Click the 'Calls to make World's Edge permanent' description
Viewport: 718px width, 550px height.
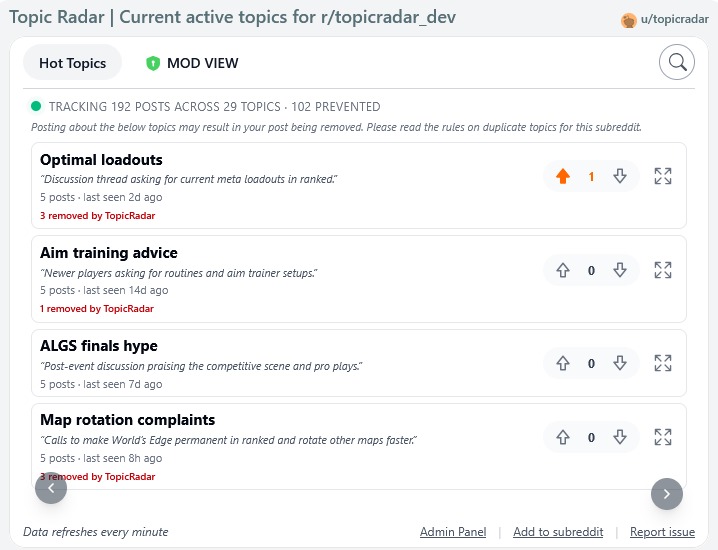(x=228, y=440)
